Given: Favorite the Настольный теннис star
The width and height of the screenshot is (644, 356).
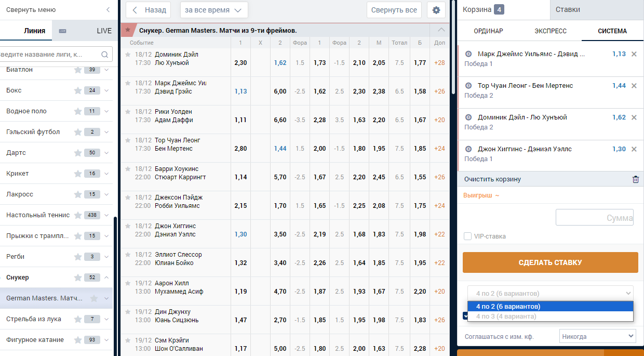Looking at the screenshot, I should click(78, 215).
